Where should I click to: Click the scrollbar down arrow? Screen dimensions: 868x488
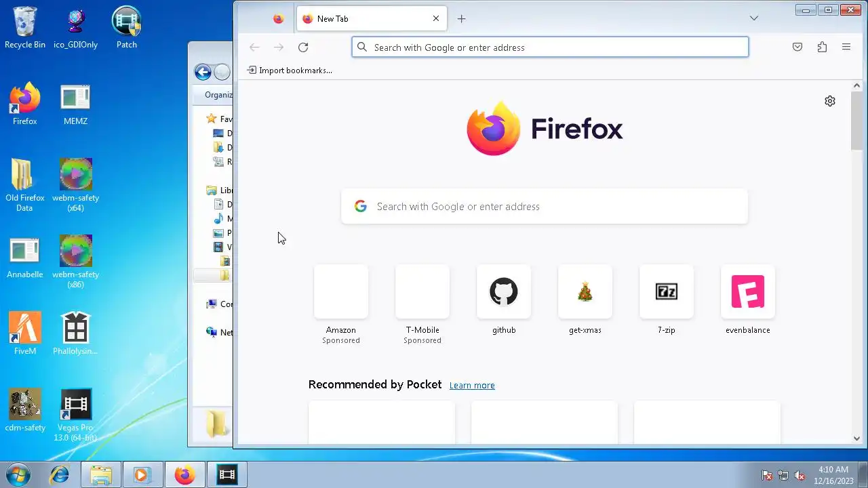856,439
